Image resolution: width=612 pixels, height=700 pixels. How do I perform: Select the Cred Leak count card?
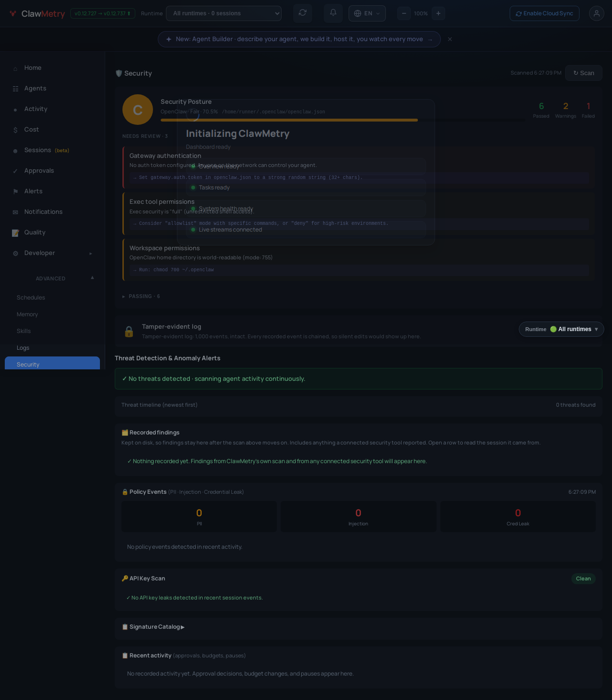click(518, 517)
